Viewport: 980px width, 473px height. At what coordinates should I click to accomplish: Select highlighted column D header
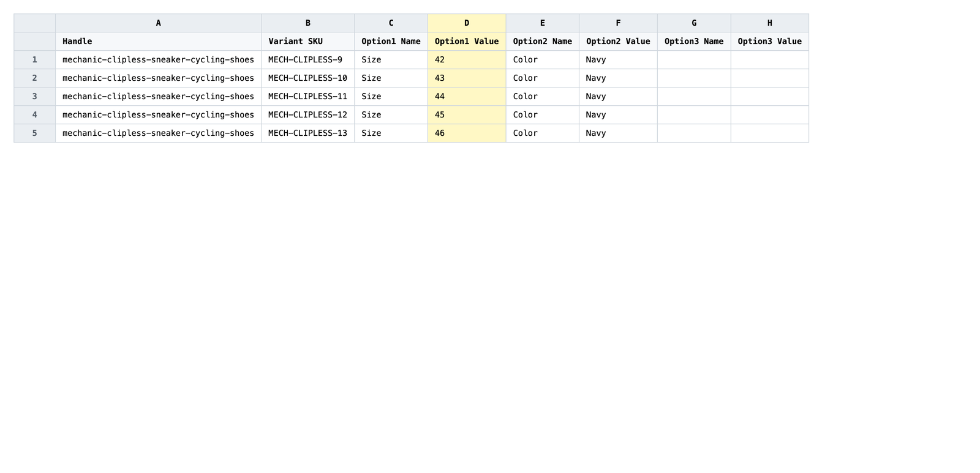coord(467,23)
